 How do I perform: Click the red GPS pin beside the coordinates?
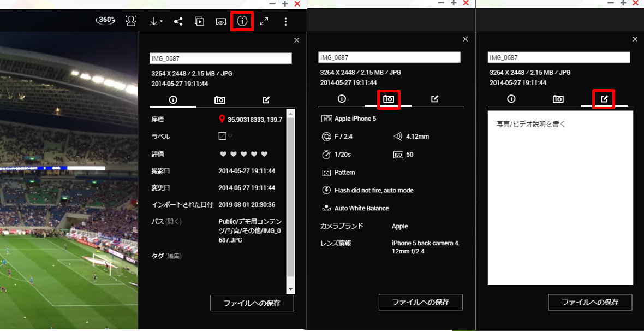(x=222, y=119)
